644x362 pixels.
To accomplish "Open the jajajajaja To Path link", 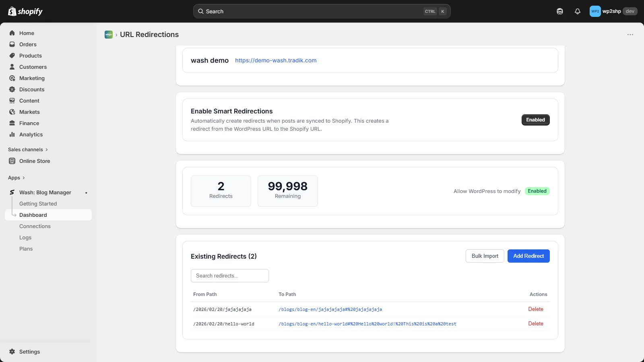I will [x=330, y=309].
